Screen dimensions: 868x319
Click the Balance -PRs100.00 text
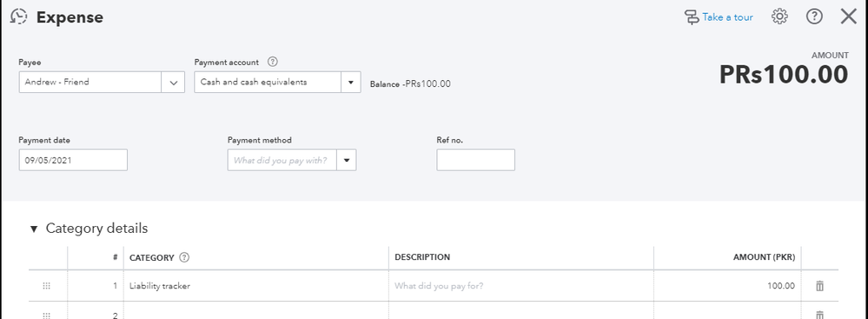[410, 84]
